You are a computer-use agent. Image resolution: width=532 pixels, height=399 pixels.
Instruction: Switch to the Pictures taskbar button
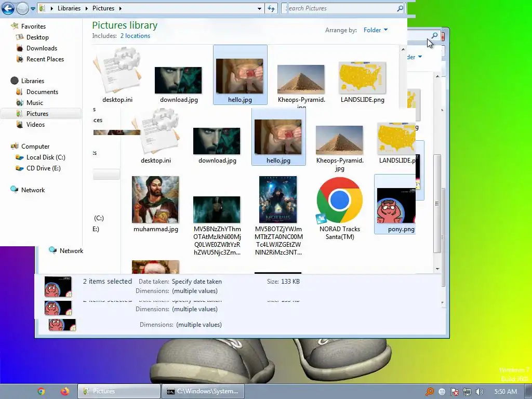pyautogui.click(x=119, y=391)
